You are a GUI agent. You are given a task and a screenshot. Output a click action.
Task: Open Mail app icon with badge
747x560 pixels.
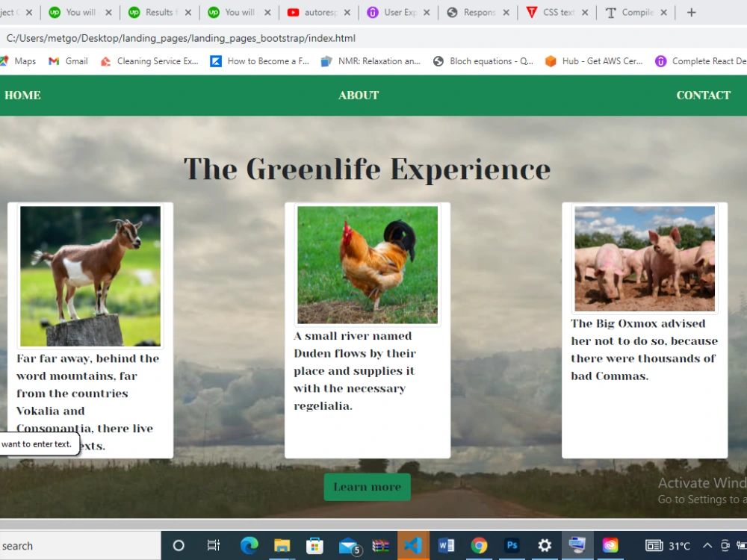349,547
